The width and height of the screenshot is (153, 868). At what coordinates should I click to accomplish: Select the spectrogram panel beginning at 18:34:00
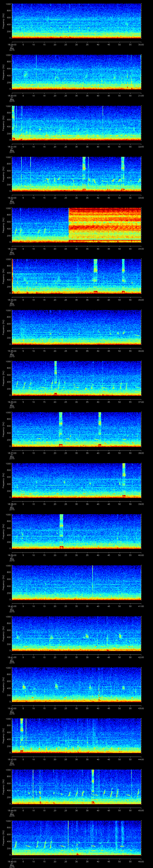coord(77,276)
